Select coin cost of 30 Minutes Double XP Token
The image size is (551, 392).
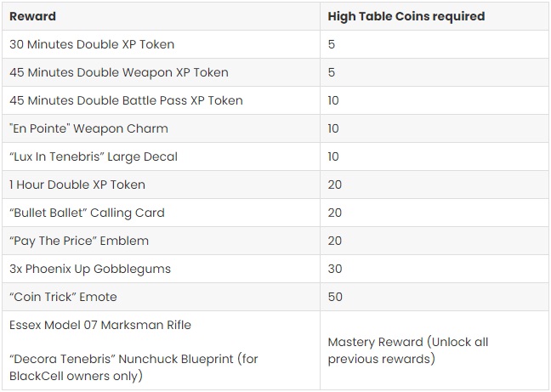332,44
